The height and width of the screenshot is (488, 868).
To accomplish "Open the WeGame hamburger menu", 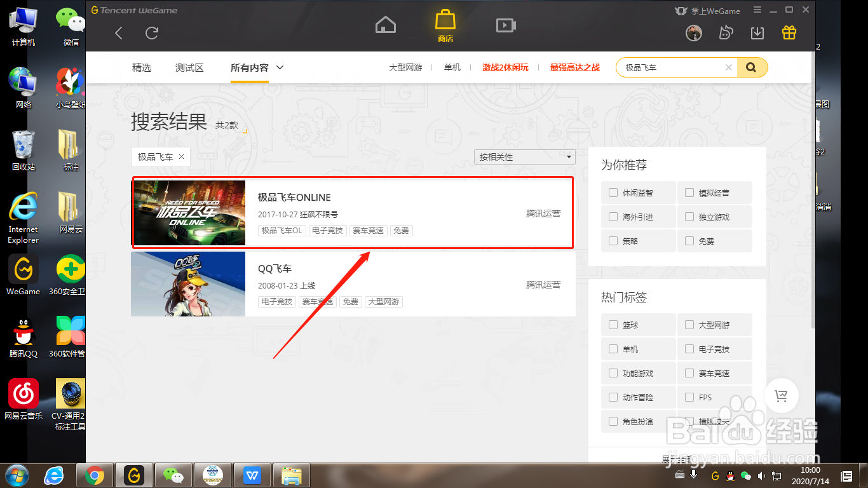I will 757,10.
